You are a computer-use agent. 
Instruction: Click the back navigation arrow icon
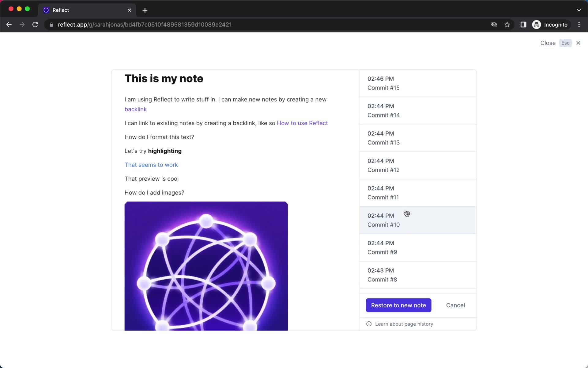9,25
